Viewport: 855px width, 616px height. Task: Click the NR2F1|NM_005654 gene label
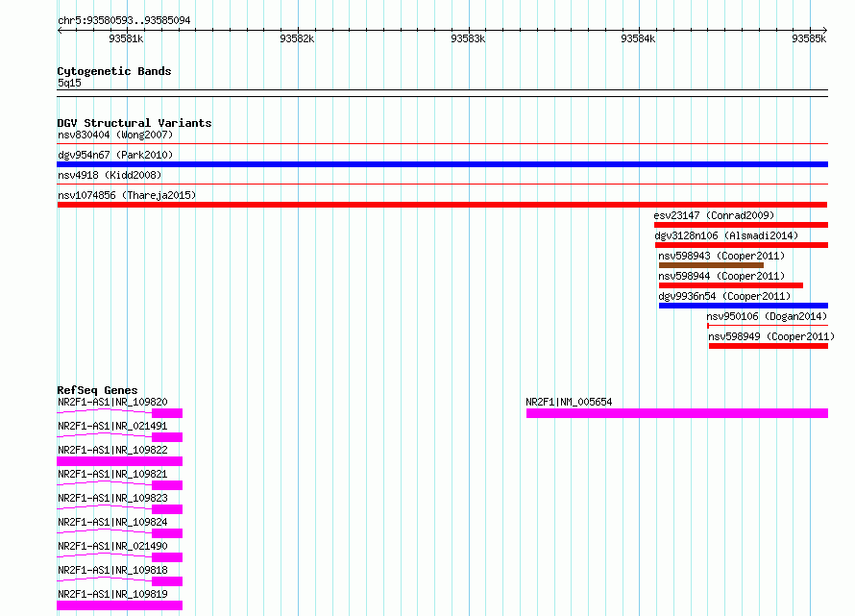[x=569, y=402]
